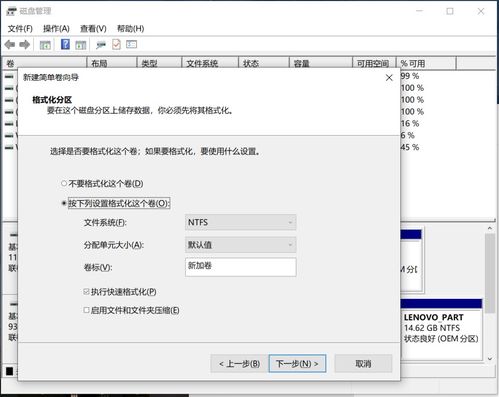Open the 操作(A) menu
Screen dimensions: 499x397
(56, 29)
